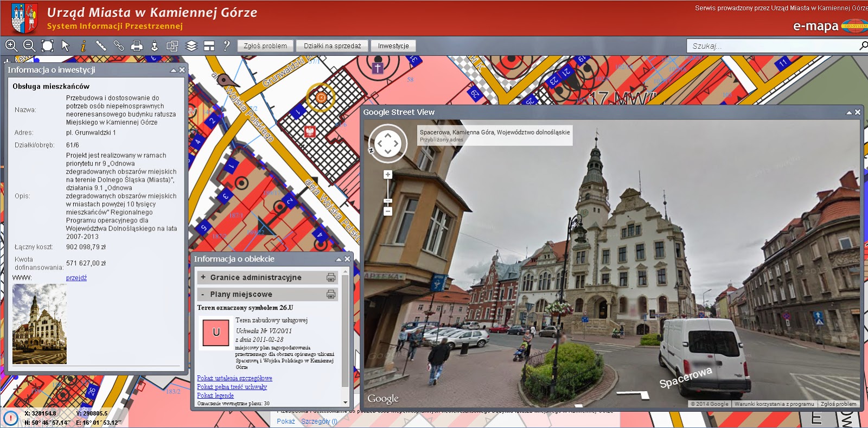This screenshot has height=428, width=868.
Task: Open the town hall photo thumbnail
Action: coord(40,324)
